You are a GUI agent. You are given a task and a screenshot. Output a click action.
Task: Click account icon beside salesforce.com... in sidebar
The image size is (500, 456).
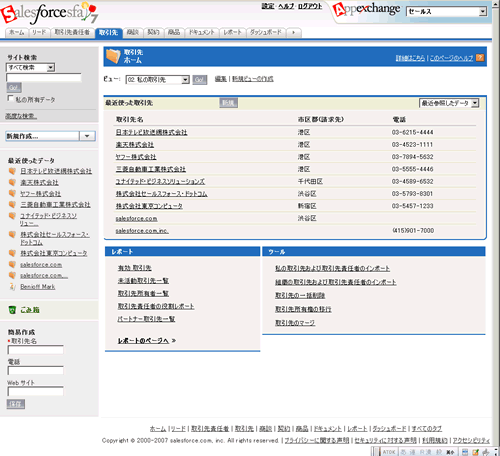click(x=12, y=275)
